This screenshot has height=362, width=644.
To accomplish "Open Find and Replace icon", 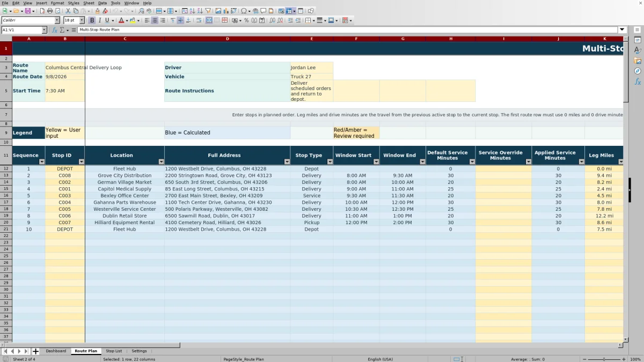I will 141,11.
